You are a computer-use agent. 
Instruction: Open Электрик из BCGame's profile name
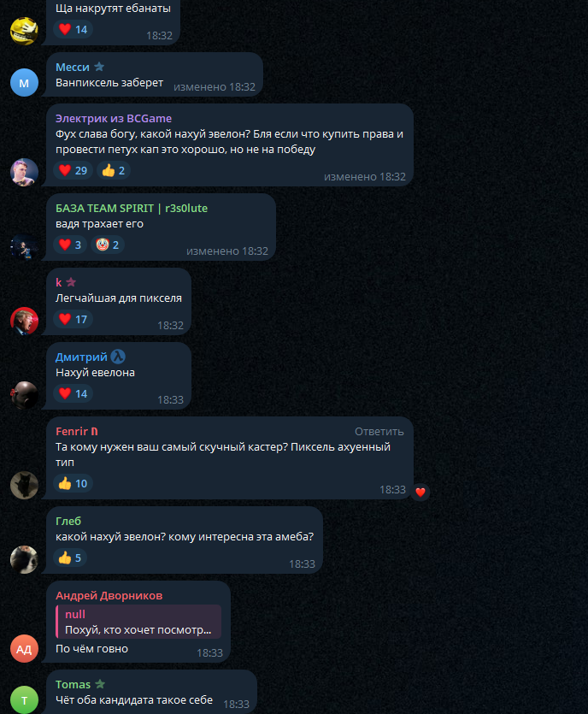point(114,118)
